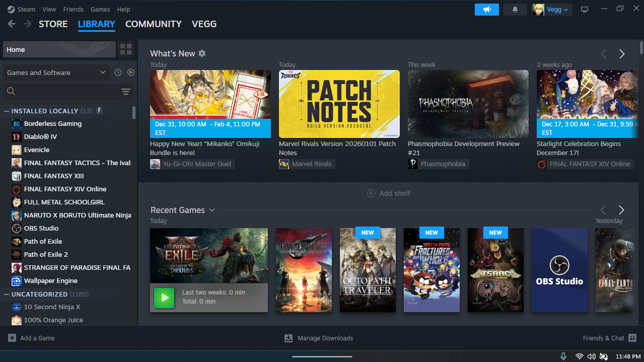This screenshot has width=644, height=362.
Task: Open the notifications bell
Action: pyautogui.click(x=515, y=10)
